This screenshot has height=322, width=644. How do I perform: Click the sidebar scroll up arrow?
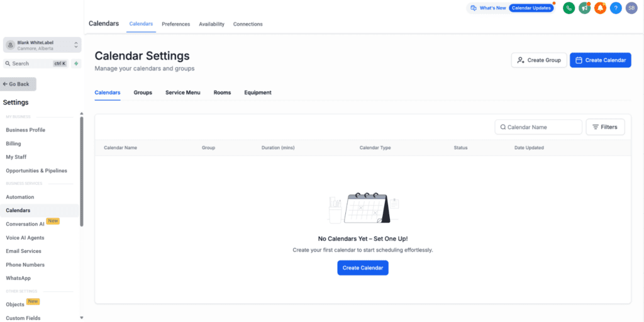tap(81, 113)
